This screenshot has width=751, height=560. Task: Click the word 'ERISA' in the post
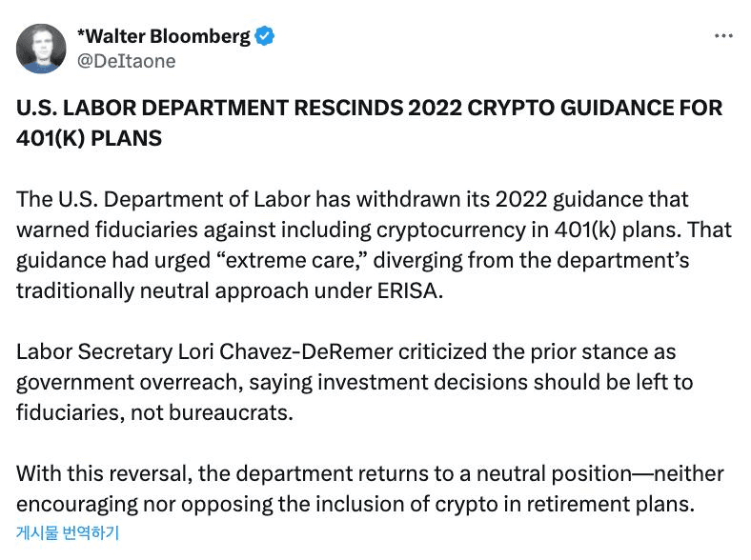[x=407, y=291]
